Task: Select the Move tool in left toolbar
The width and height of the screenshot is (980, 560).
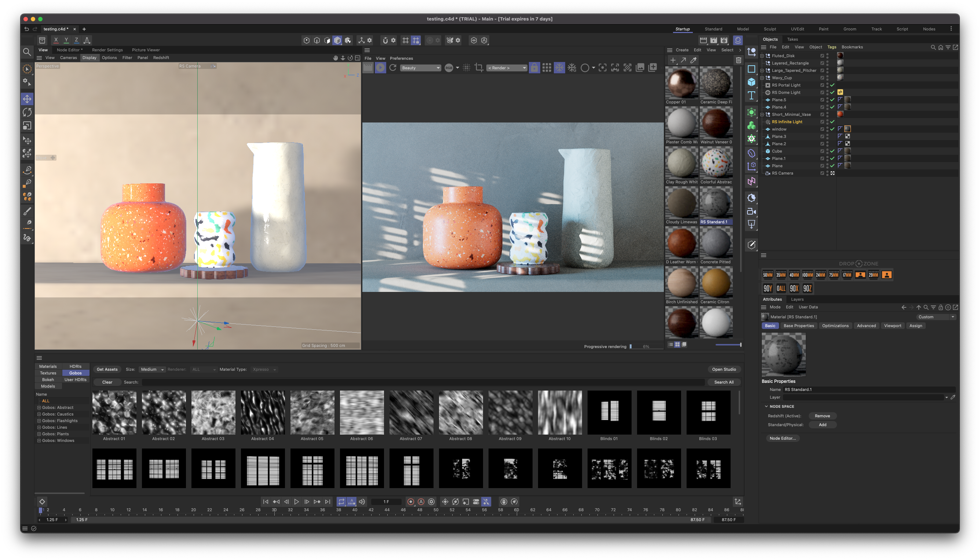Action: point(27,99)
